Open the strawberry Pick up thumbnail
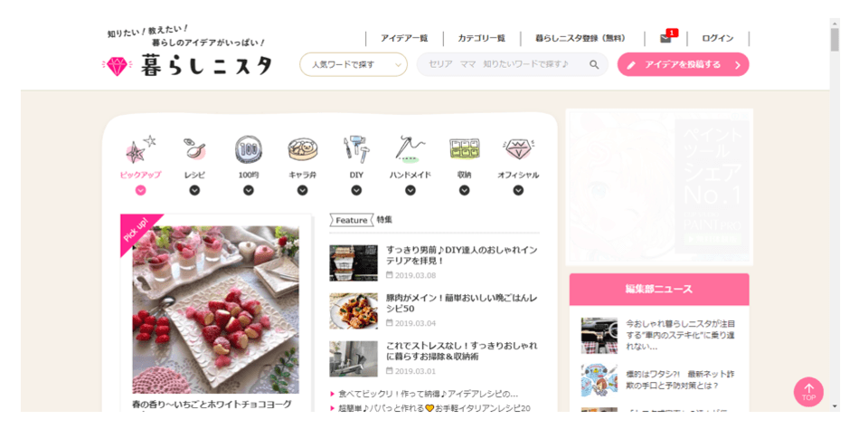This screenshot has height=429, width=868. [x=215, y=310]
